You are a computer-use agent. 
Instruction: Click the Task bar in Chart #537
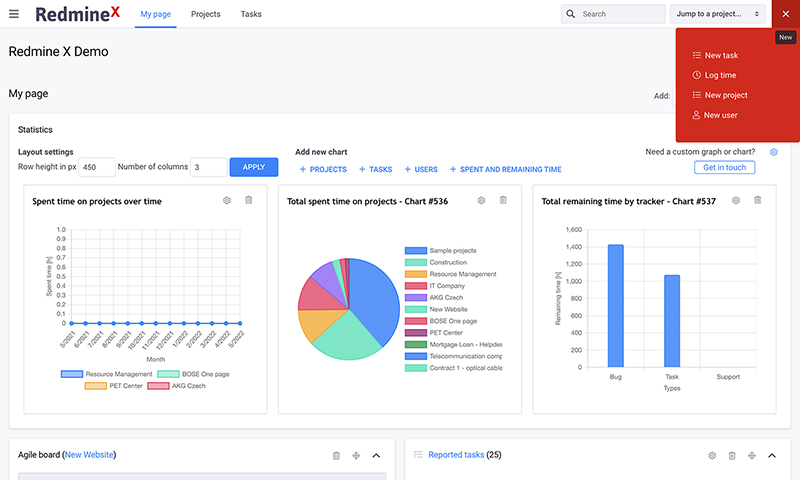672,321
